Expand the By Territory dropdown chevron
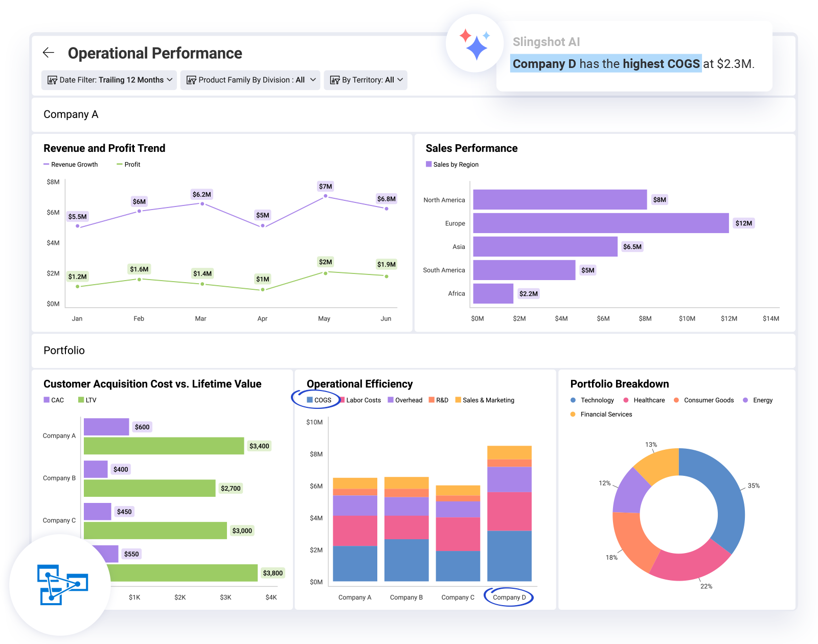 click(400, 80)
